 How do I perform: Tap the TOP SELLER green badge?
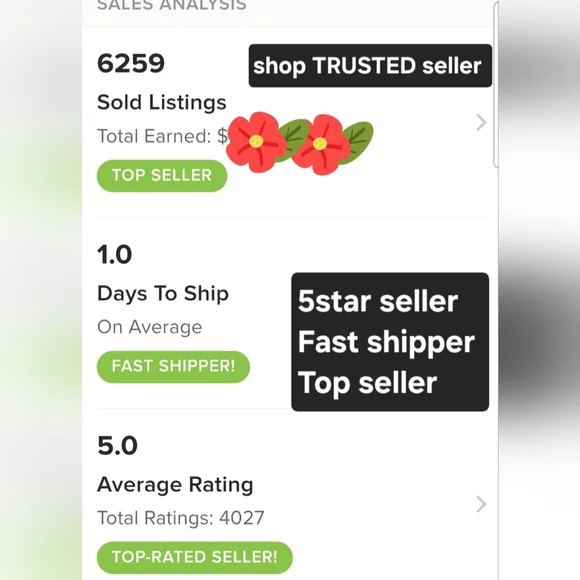[162, 176]
